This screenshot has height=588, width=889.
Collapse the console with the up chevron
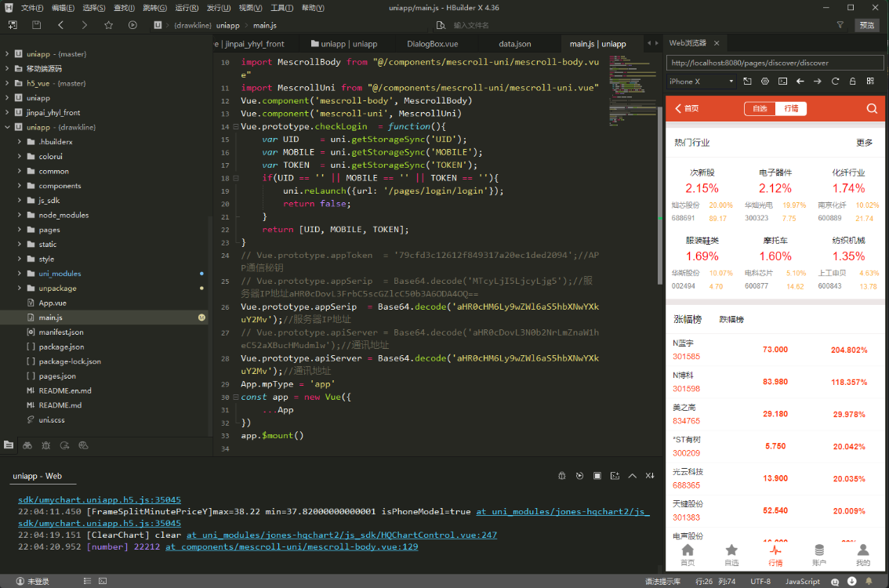632,476
